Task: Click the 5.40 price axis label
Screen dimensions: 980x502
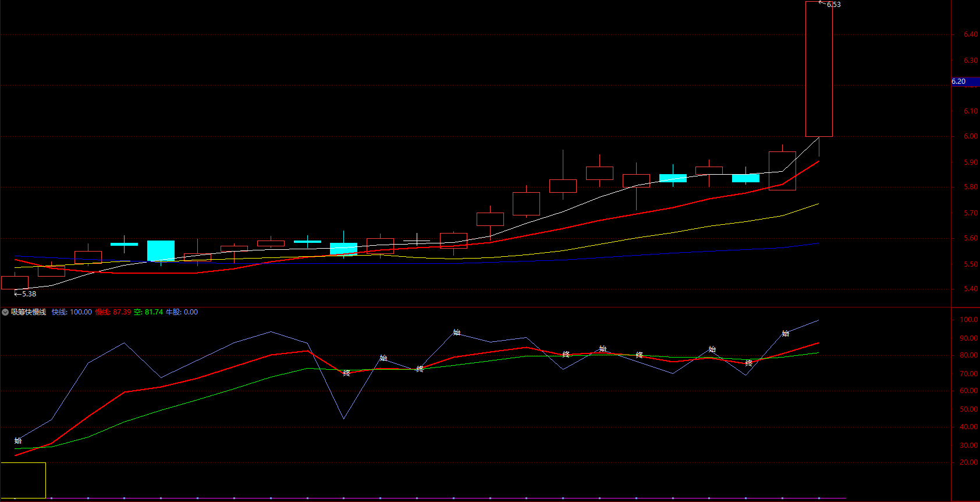Action: [971, 289]
